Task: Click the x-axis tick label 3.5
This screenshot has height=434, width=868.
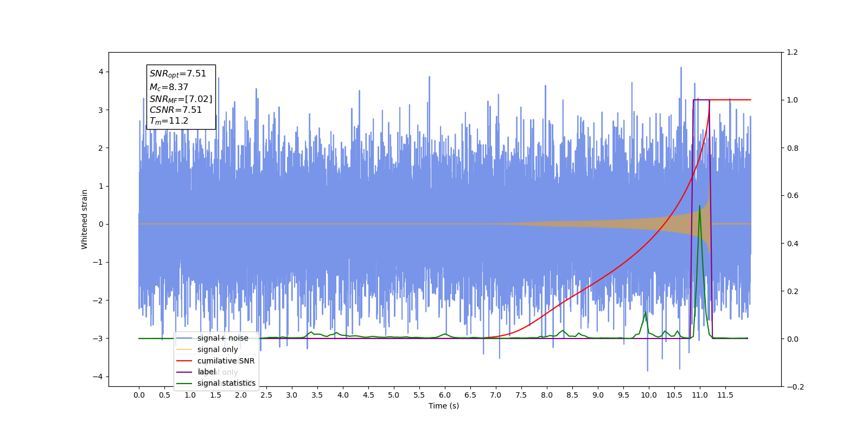Action: point(317,395)
